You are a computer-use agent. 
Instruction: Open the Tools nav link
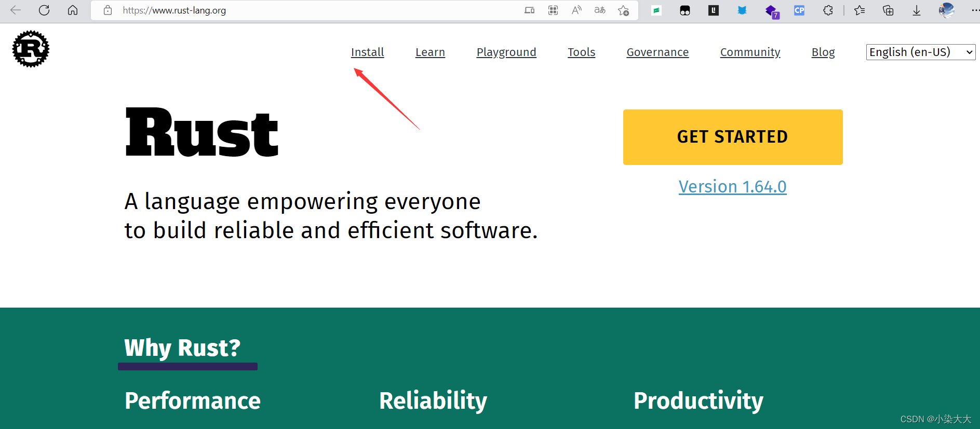tap(581, 52)
